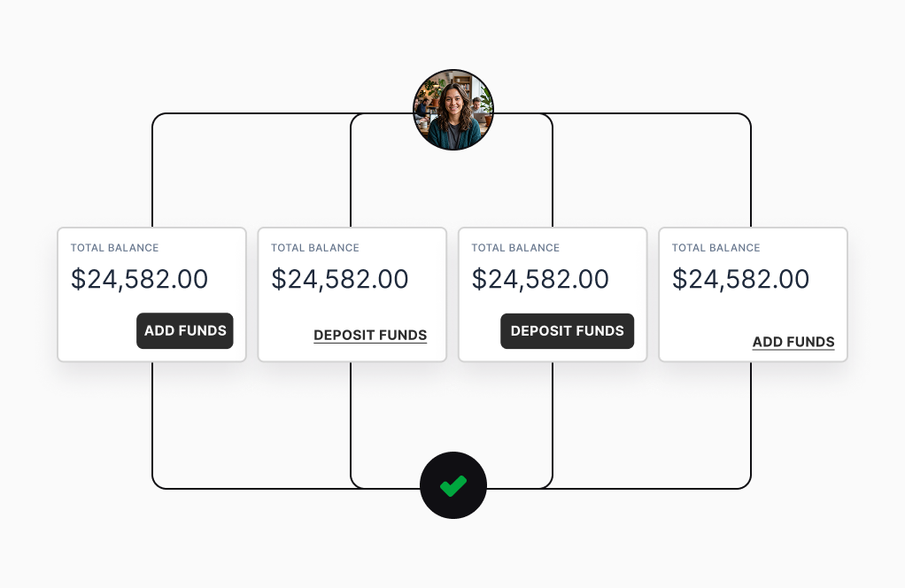The width and height of the screenshot is (905, 588).
Task: Select $24,582.00 amount in dark DEPOSIT FUNDS card
Action: tap(540, 280)
